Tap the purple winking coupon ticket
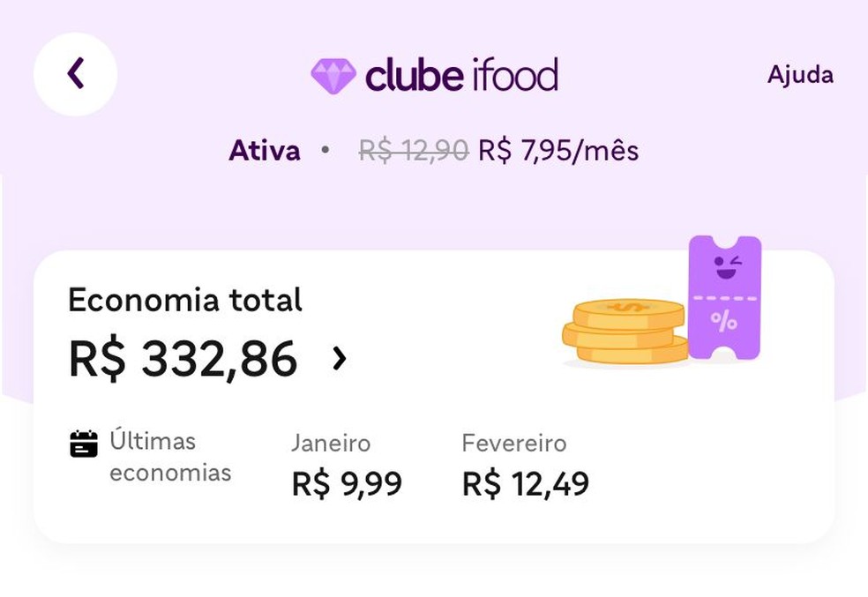The height and width of the screenshot is (597, 868). click(724, 297)
